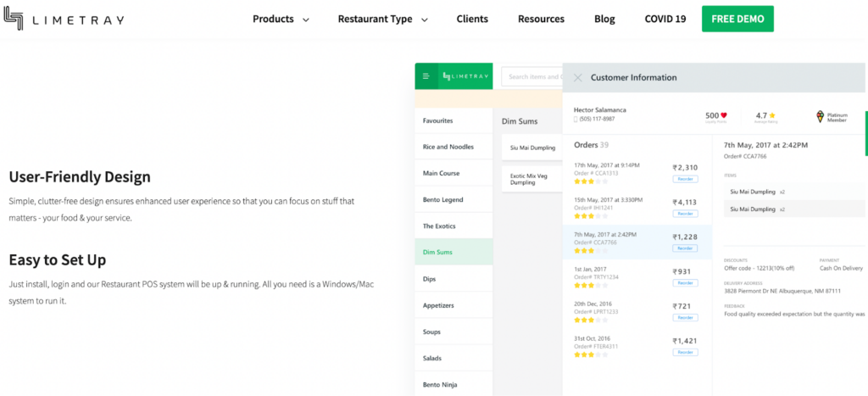Viewport: 868px width, 396px height.
Task: Reorder the ₹931 order
Action: (x=685, y=282)
